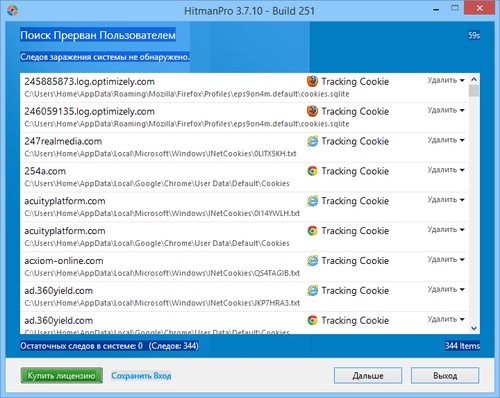Open Удалить dropdown for acxiom-online.com

point(446,260)
